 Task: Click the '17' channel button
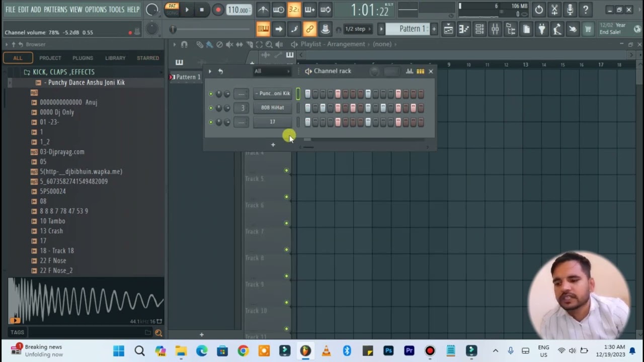click(x=272, y=122)
